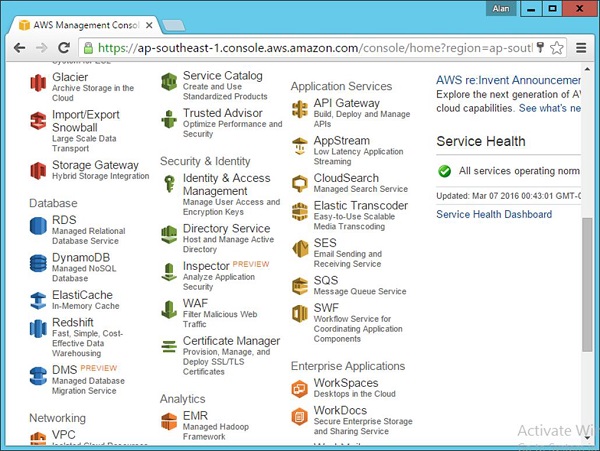This screenshot has width=600, height=451.
Task: Click the AppStream icon
Action: click(300, 147)
